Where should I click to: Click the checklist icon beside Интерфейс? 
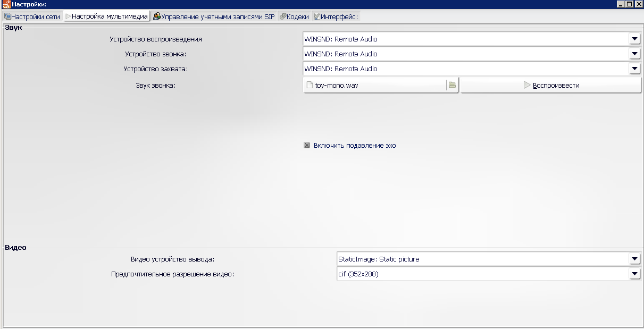coord(316,16)
